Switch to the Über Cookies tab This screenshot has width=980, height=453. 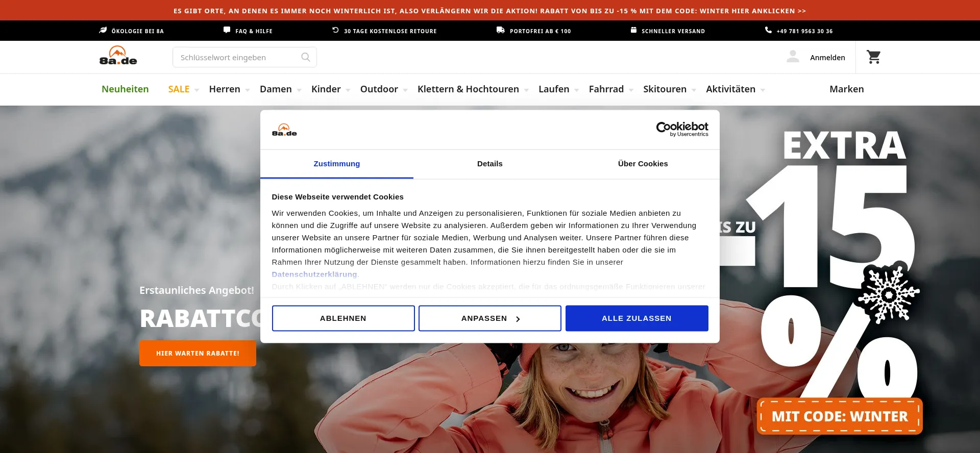[x=643, y=164]
